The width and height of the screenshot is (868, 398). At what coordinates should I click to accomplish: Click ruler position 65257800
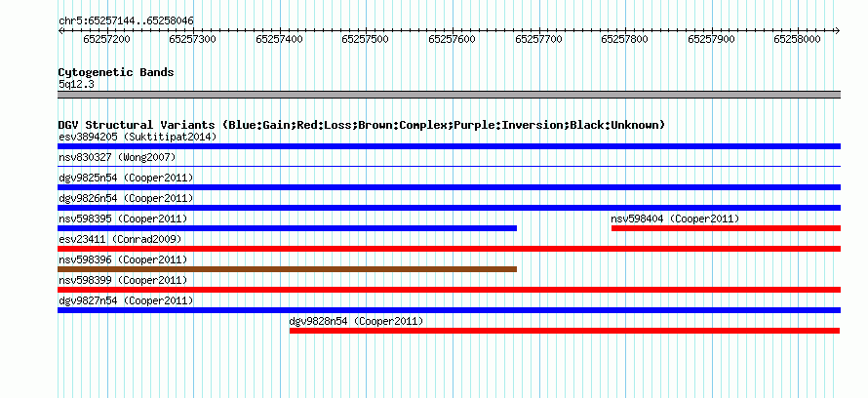point(625,39)
